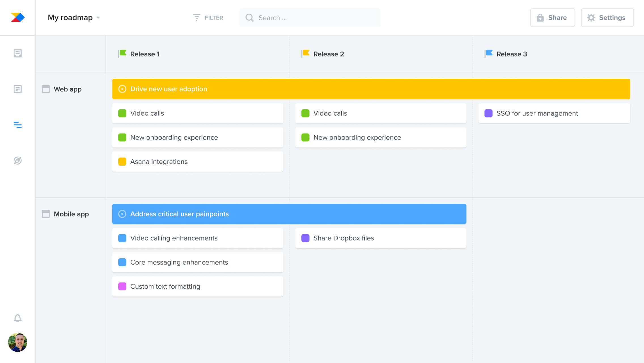Toggle visibility of Mobile app section
Viewport: 644px width, 363px height.
(45, 214)
